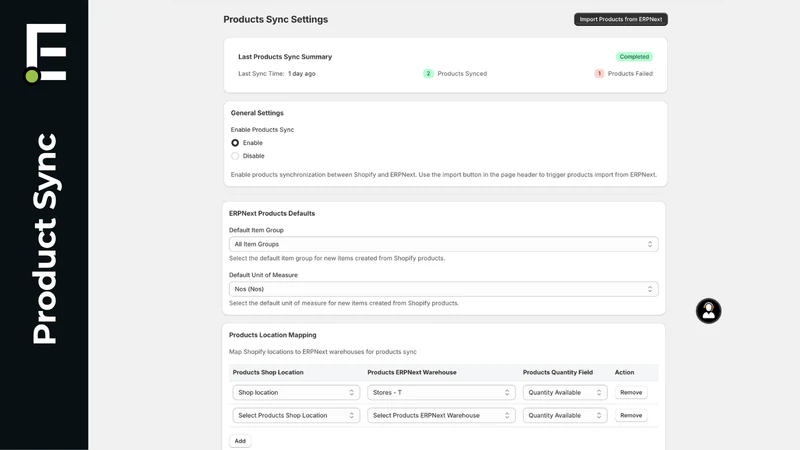Screen dimensions: 800x450
Task: Remove the unselected location mapping row
Action: click(631, 415)
